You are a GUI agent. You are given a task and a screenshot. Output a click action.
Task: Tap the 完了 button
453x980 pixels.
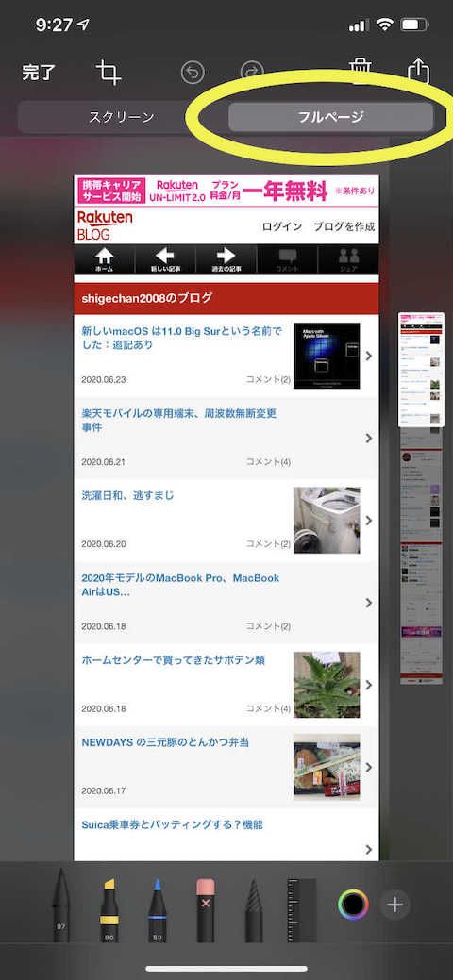pyautogui.click(x=39, y=73)
